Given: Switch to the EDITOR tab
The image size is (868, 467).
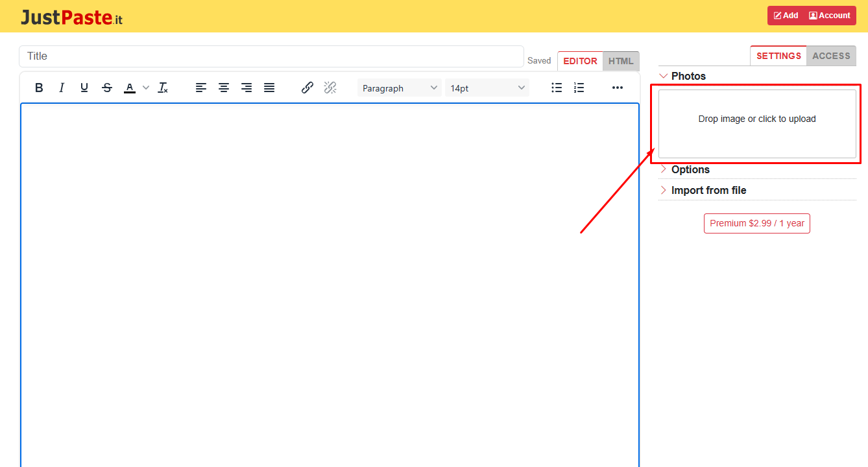Looking at the screenshot, I should point(580,61).
